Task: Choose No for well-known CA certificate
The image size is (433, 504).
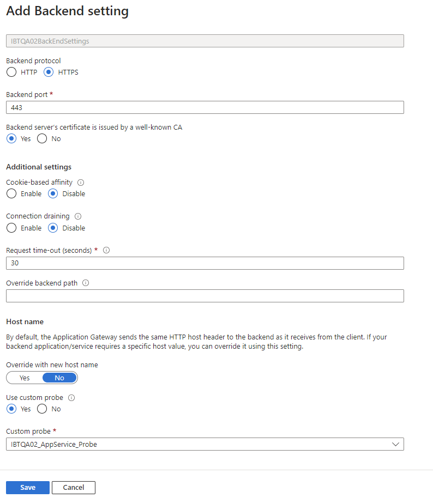Action: [41, 138]
